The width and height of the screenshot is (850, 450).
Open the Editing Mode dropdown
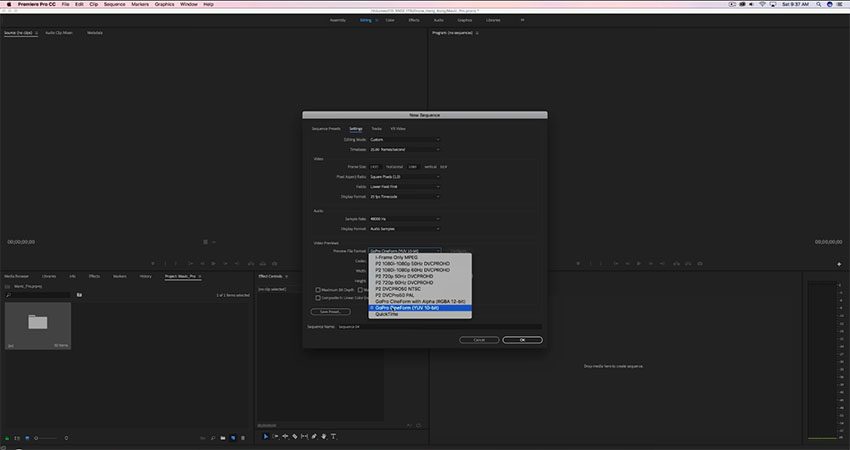pos(404,140)
